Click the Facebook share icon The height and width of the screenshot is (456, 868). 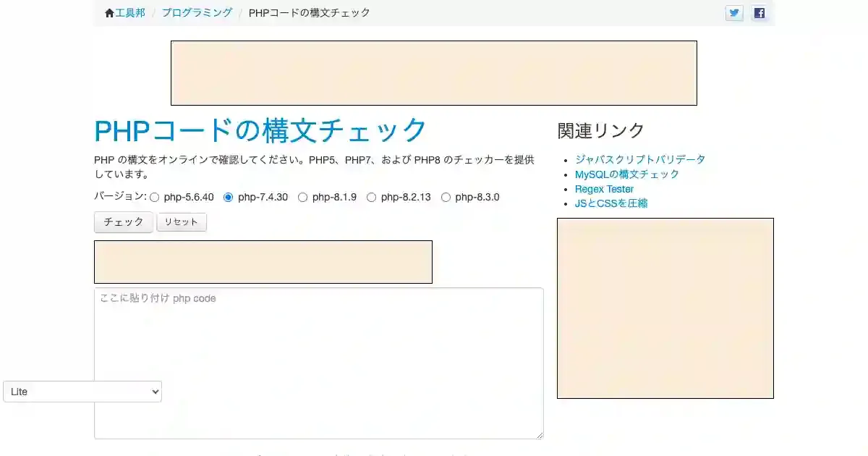[759, 13]
